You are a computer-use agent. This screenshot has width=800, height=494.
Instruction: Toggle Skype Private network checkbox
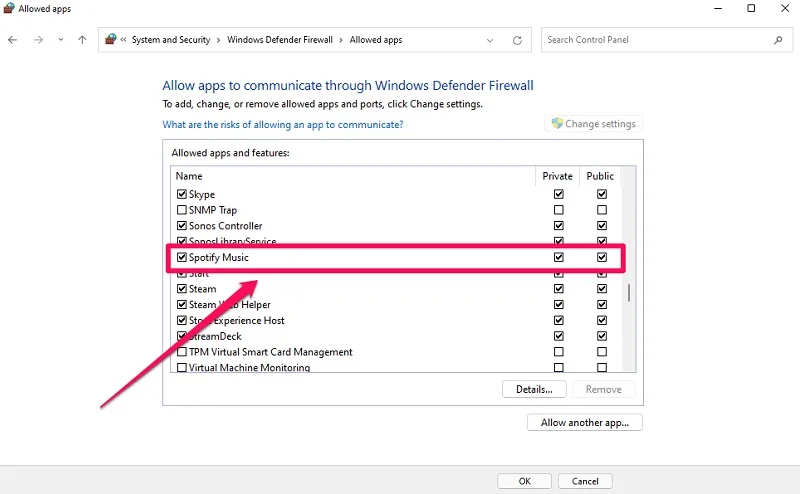point(559,194)
